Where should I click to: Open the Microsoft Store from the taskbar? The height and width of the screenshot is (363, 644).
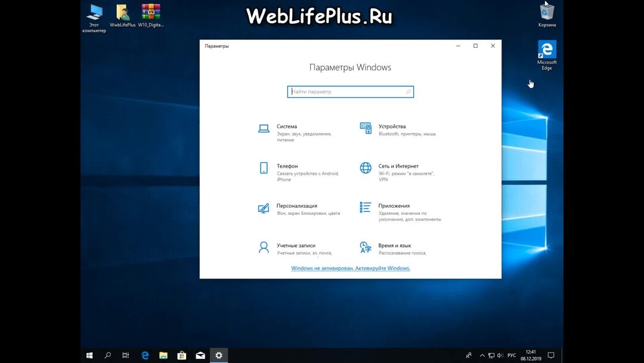tap(182, 355)
